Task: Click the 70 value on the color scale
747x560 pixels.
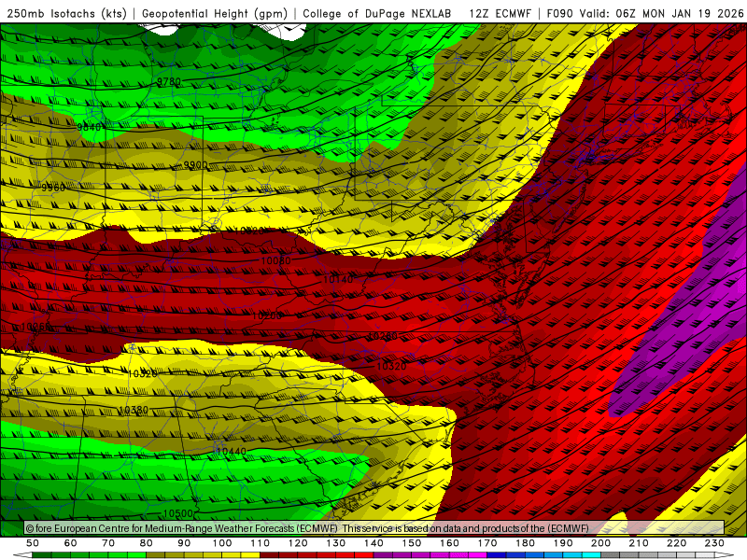Action: click(x=108, y=543)
